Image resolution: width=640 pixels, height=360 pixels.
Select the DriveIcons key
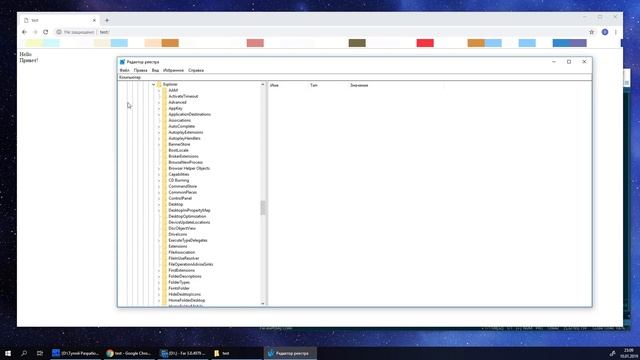(178, 234)
